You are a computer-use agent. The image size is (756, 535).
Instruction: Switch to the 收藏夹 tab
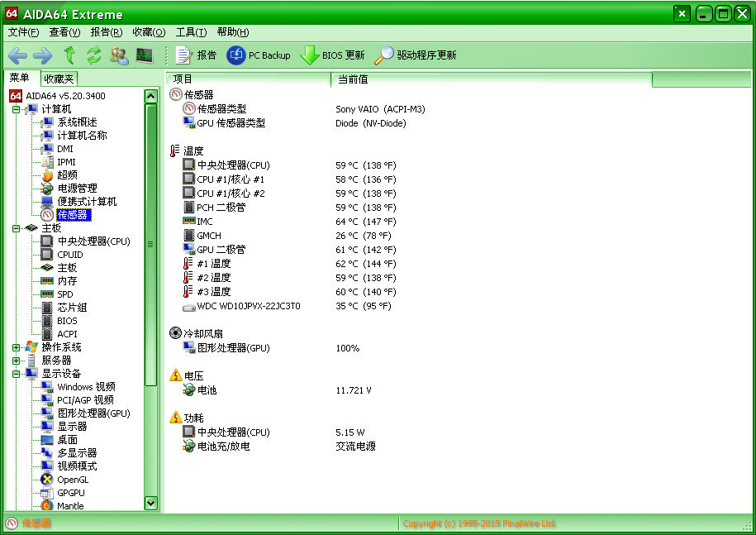[x=59, y=79]
